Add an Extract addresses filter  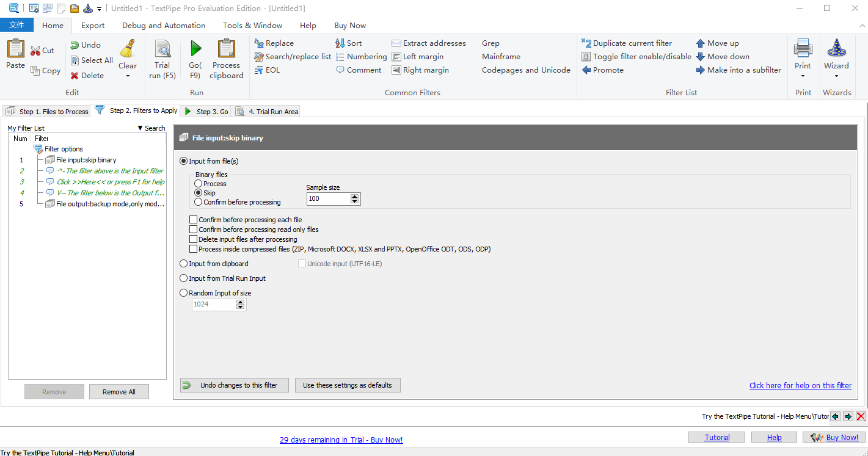click(x=396, y=43)
